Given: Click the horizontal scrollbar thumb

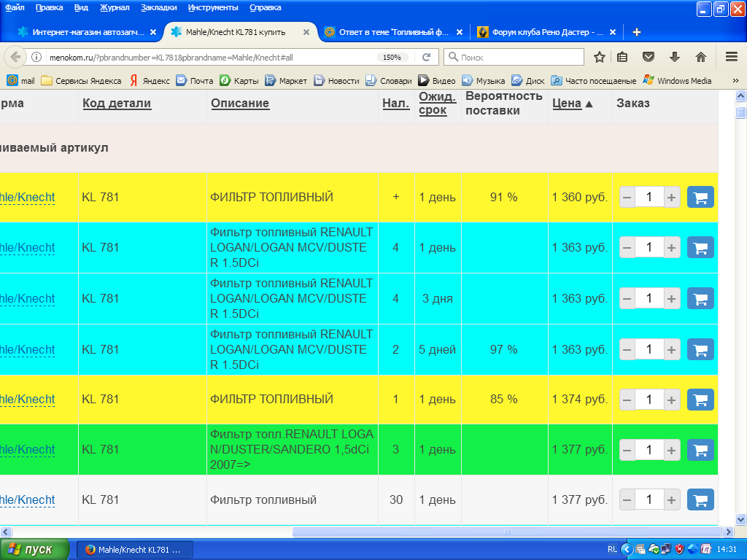Looking at the screenshot, I should pos(506,532).
